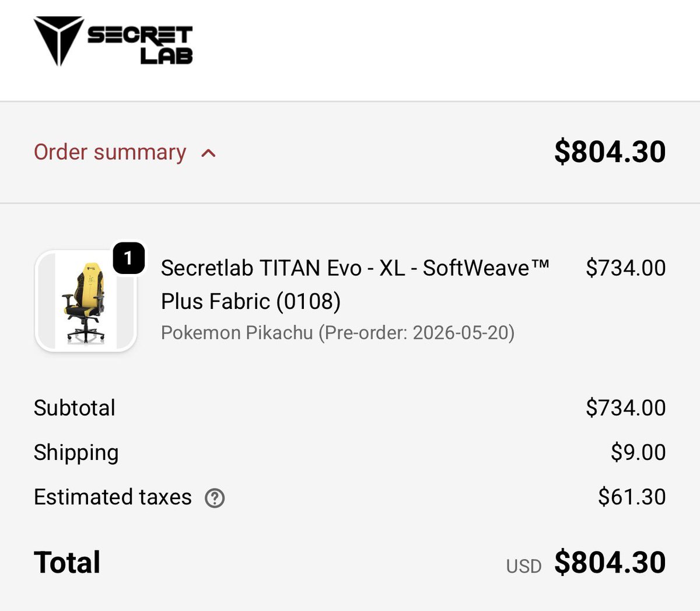Click the Order summary toggle text
Screen dimensions: 700x611
click(110, 152)
